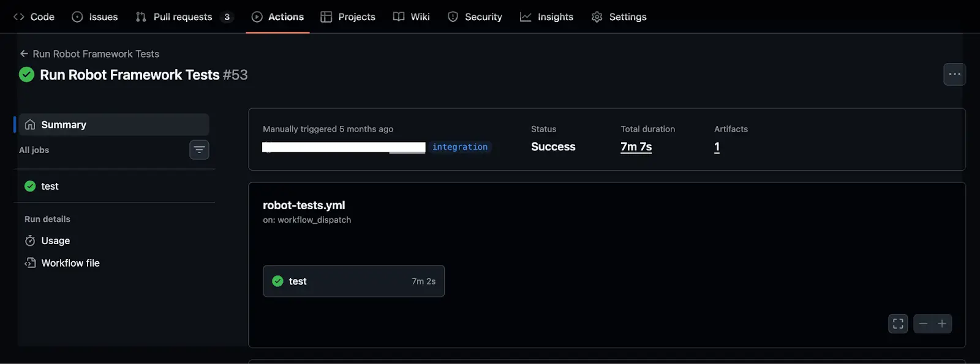Viewport: 980px width, 364px height.
Task: Click the integration branch label
Action: (x=460, y=147)
